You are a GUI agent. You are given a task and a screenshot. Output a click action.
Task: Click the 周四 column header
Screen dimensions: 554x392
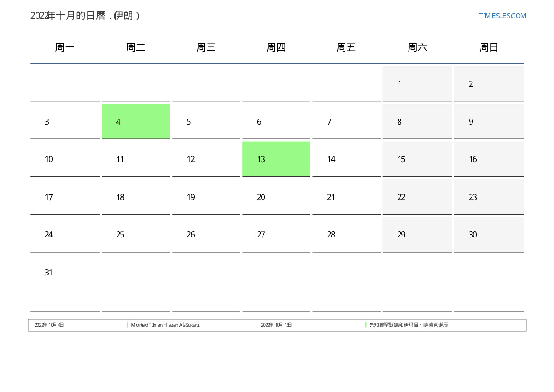point(276,47)
